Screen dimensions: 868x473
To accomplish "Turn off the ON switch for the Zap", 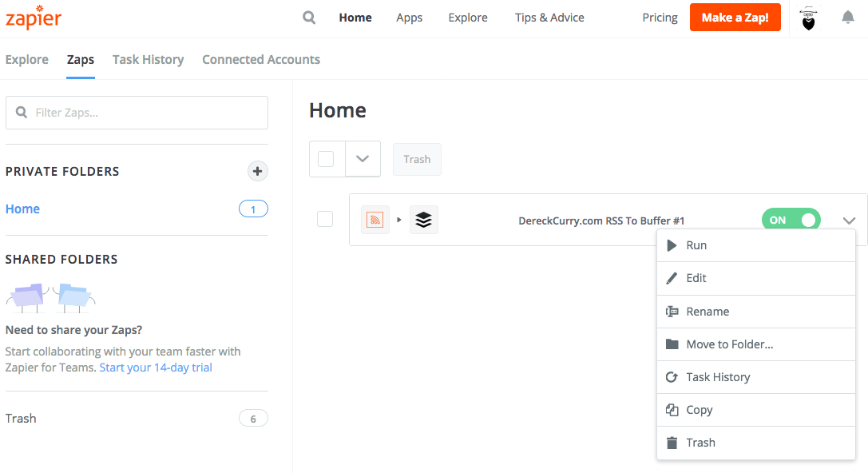I will point(791,220).
